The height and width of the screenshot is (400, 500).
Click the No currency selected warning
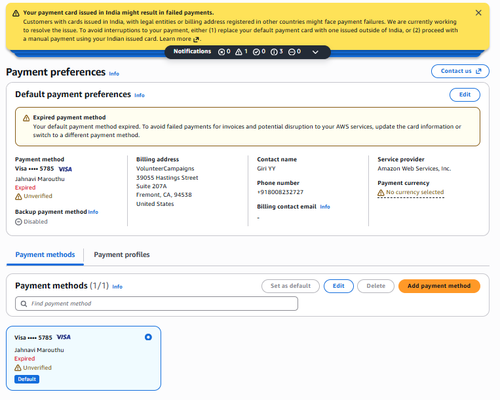(411, 192)
